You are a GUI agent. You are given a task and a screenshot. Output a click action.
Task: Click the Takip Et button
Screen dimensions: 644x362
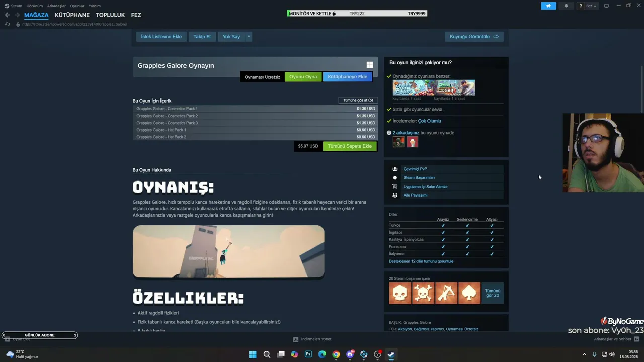(202, 37)
